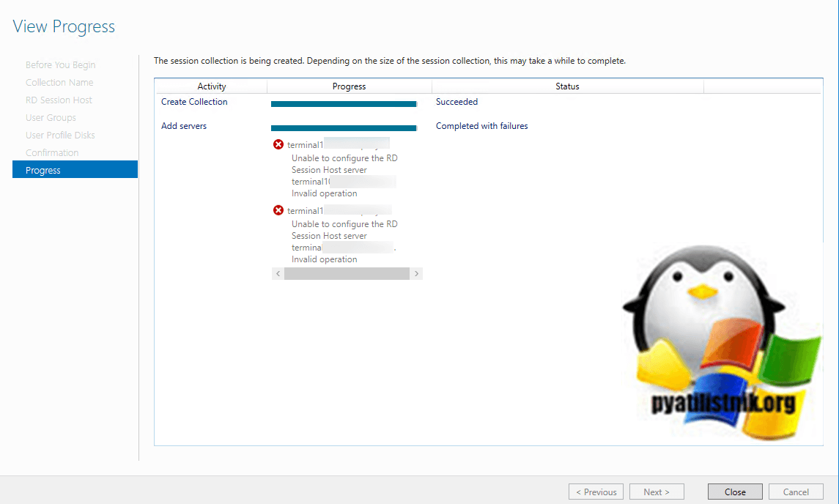Click the penguin watermark logo
The height and width of the screenshot is (504, 839).
coord(721,344)
